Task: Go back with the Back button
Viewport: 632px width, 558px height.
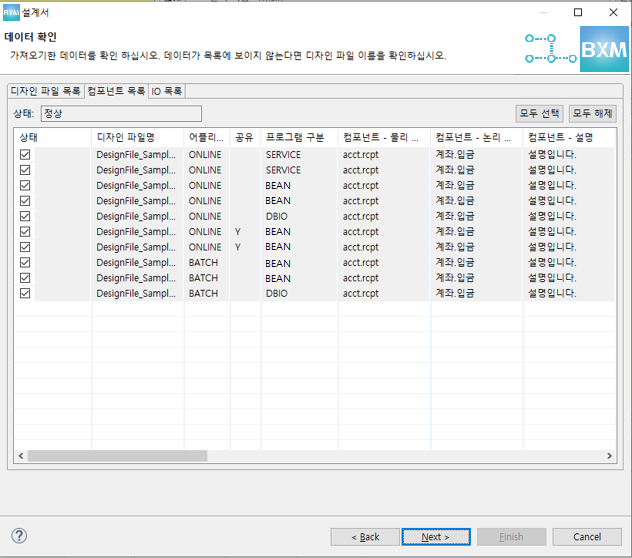Action: (x=365, y=537)
